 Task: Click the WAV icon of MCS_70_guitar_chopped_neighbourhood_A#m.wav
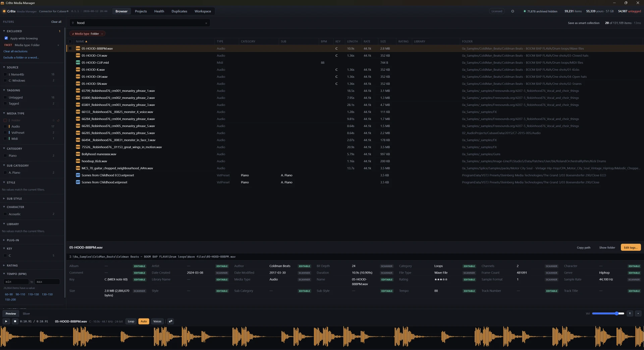pyautogui.click(x=78, y=168)
